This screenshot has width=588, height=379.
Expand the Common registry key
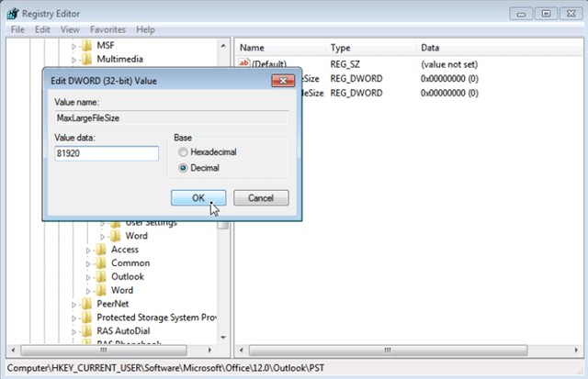click(88, 264)
